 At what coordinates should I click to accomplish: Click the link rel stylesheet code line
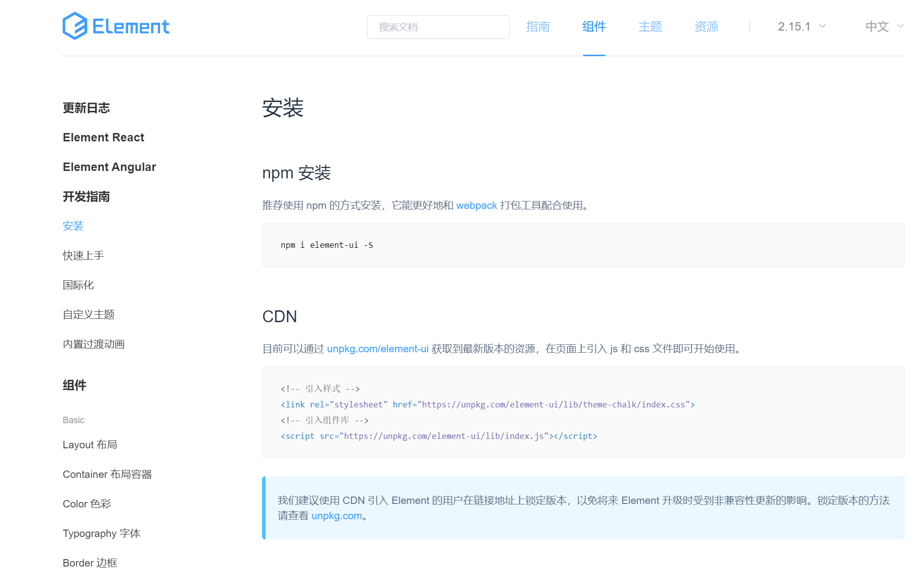click(488, 404)
